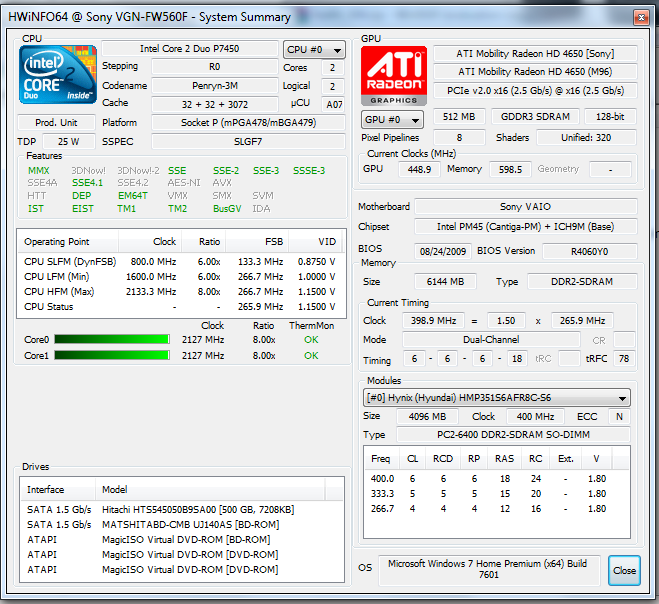Click the BusGV feature label

click(227, 209)
